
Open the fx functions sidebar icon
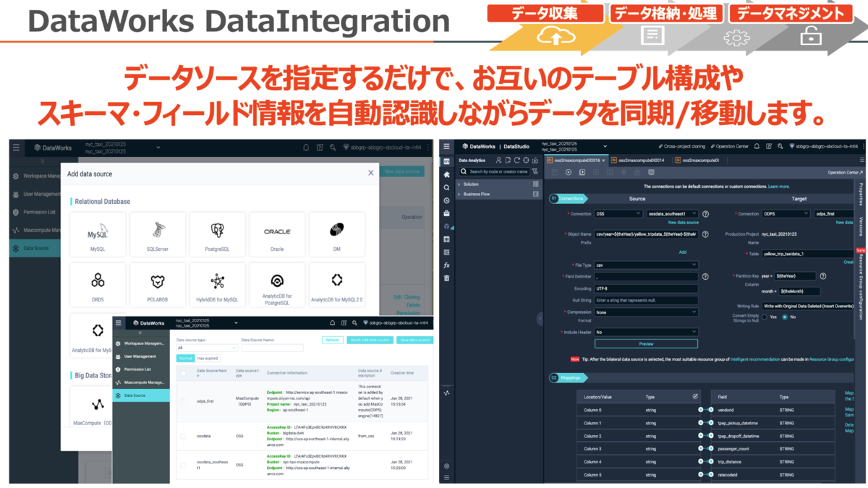[446, 265]
